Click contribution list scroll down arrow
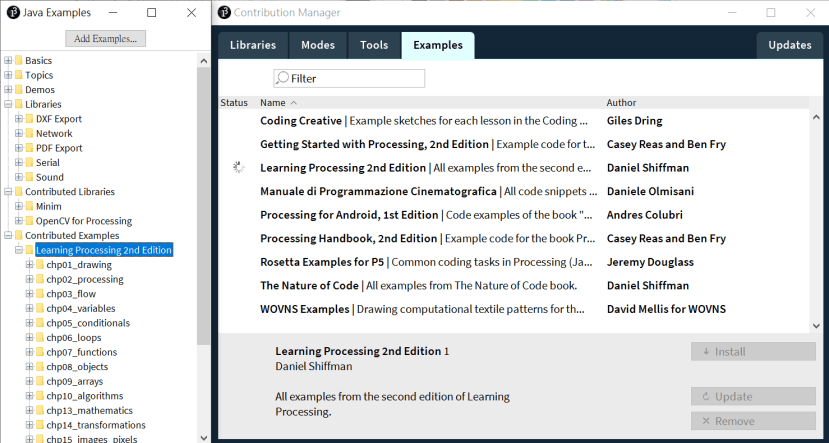 tap(816, 326)
